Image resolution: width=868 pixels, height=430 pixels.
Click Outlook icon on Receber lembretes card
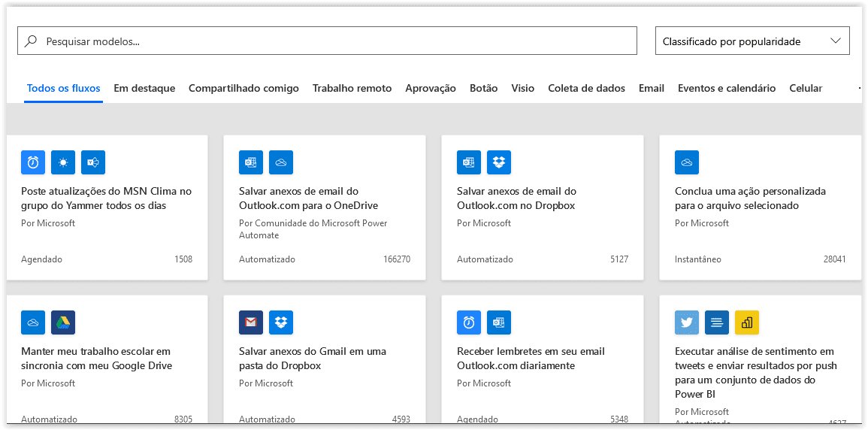point(499,322)
